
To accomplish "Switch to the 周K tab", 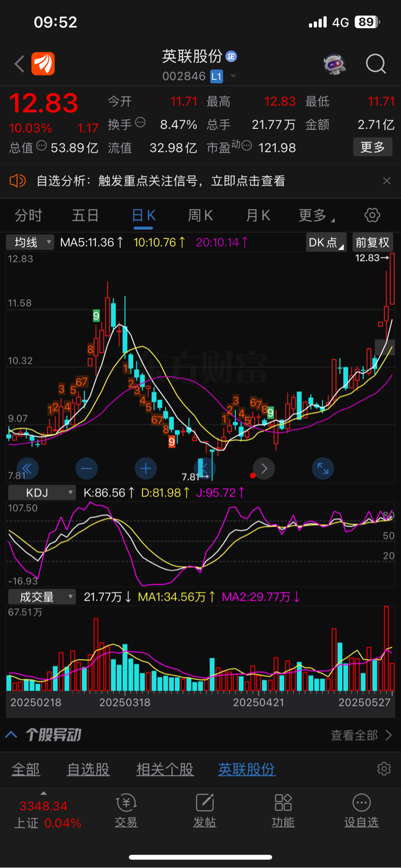I will coord(200,216).
